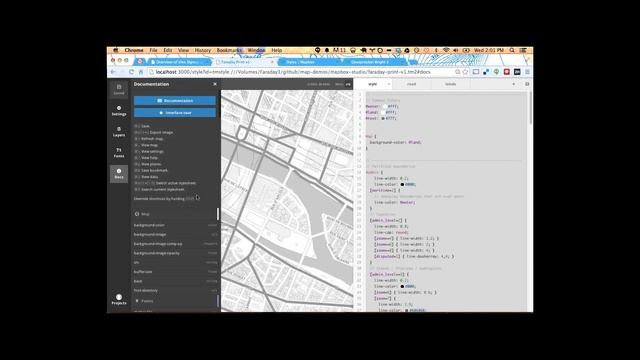Select the background-image-comp-op property row
The height and width of the screenshot is (360, 640).
point(175,244)
